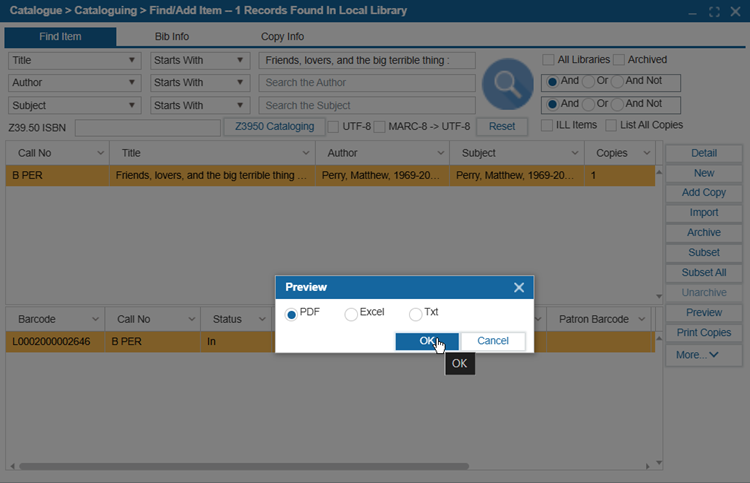Expand Starts With dropdown in Title row
Viewport: 750px width, 483px height.
(x=200, y=60)
